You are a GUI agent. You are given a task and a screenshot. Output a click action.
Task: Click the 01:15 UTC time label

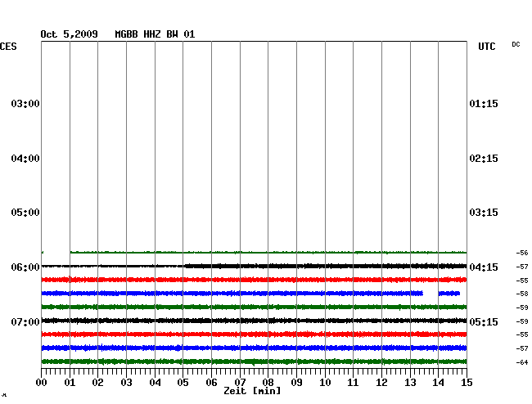click(484, 103)
